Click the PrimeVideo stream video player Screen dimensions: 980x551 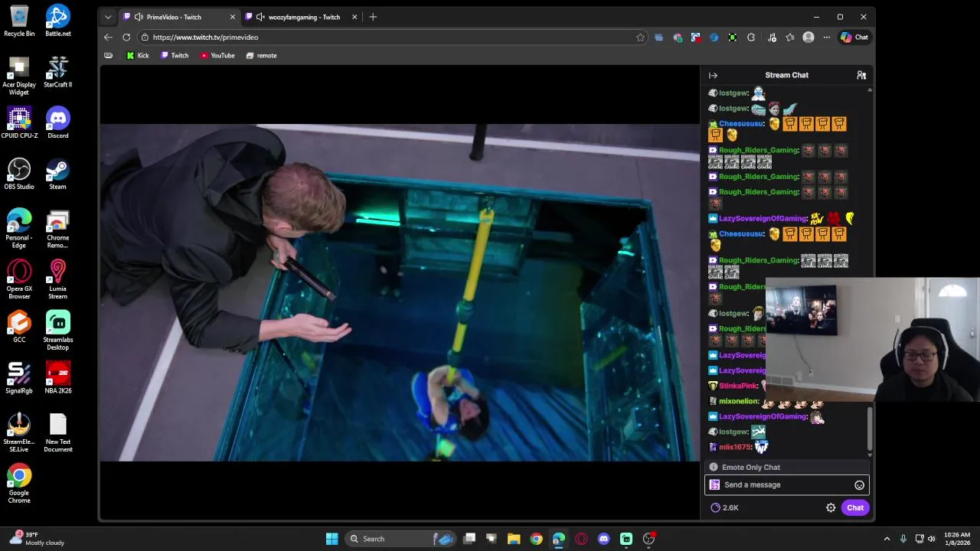400,292
